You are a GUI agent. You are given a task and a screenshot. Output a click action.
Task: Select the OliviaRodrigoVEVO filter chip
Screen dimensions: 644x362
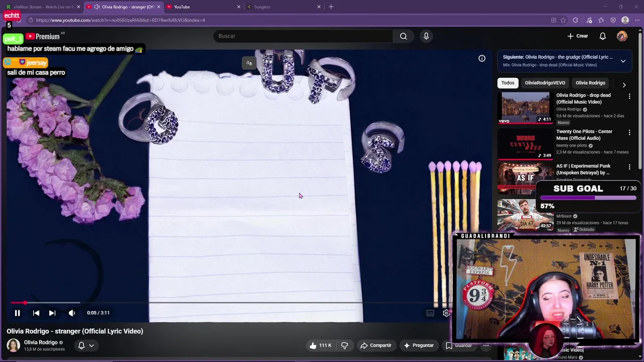[x=545, y=83]
